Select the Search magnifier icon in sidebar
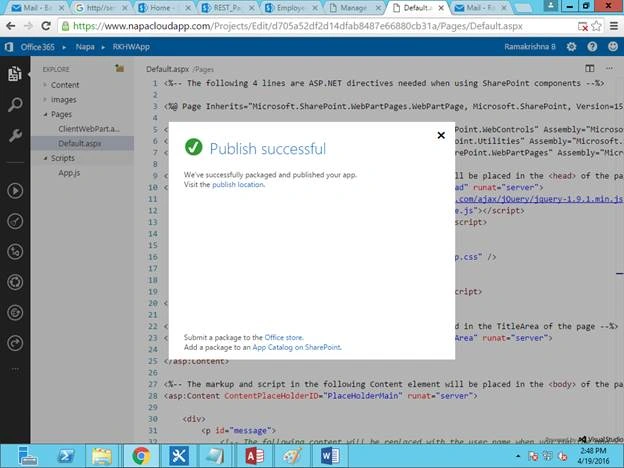This screenshot has width=624, height=468. click(15, 105)
